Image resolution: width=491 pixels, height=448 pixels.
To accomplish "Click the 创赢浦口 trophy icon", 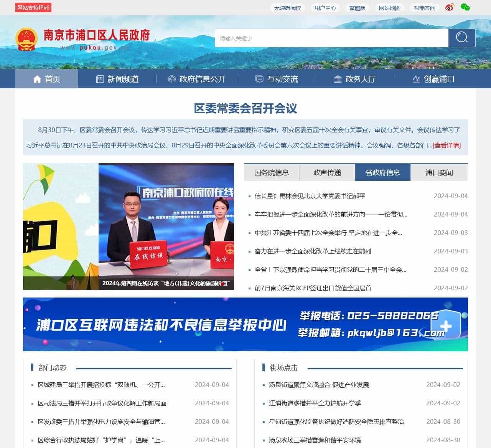I will 417,79.
